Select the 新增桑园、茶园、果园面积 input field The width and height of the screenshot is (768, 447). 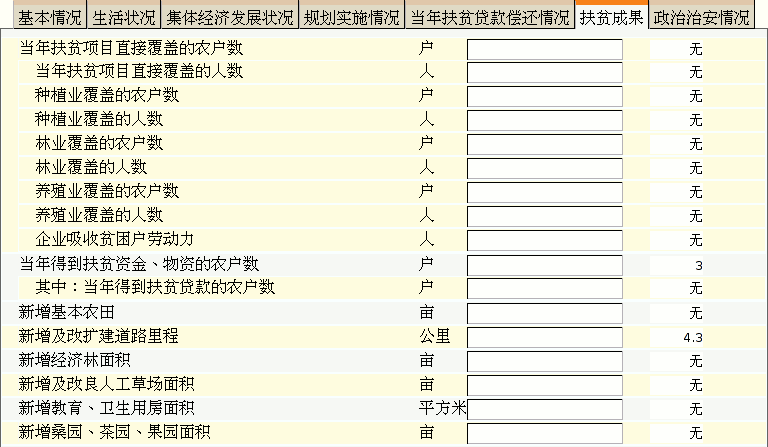(x=545, y=433)
